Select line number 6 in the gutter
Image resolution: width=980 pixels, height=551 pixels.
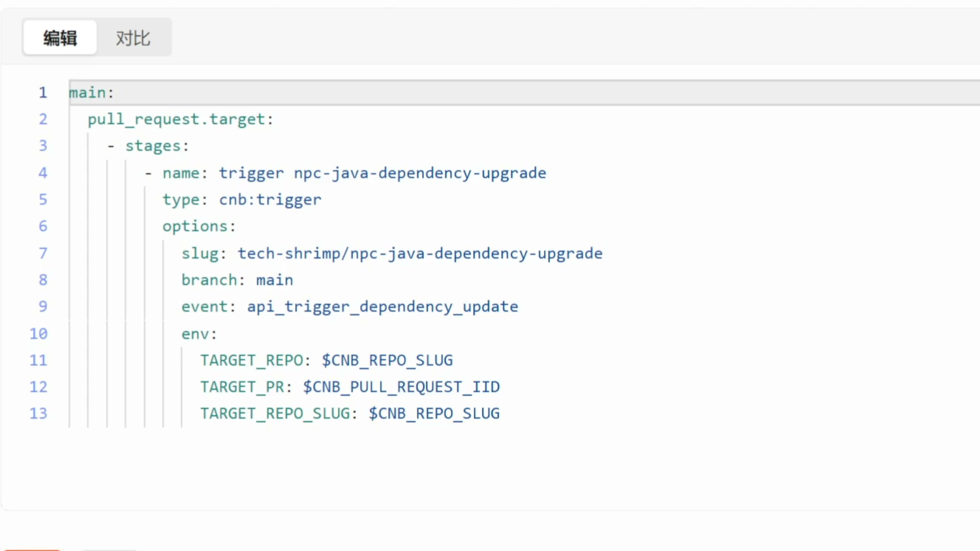coord(43,226)
